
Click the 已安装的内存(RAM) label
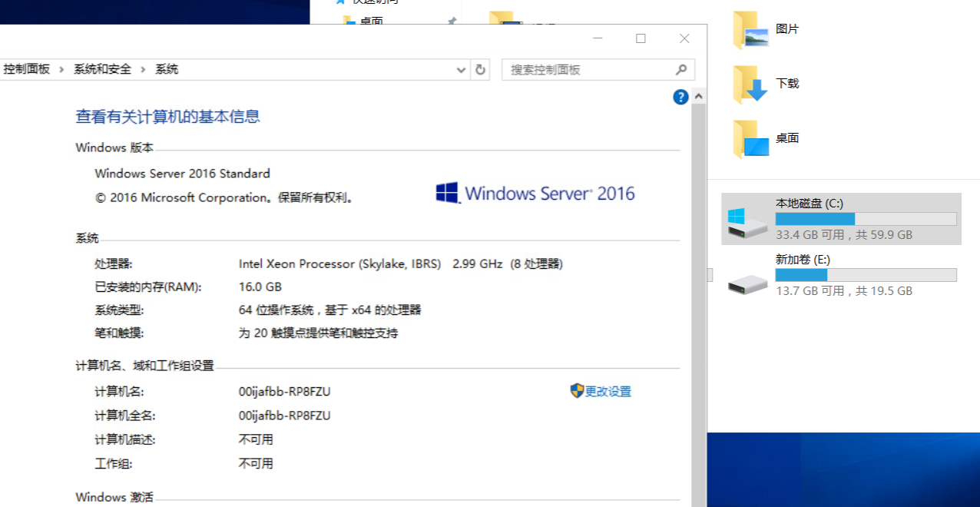pyautogui.click(x=147, y=287)
